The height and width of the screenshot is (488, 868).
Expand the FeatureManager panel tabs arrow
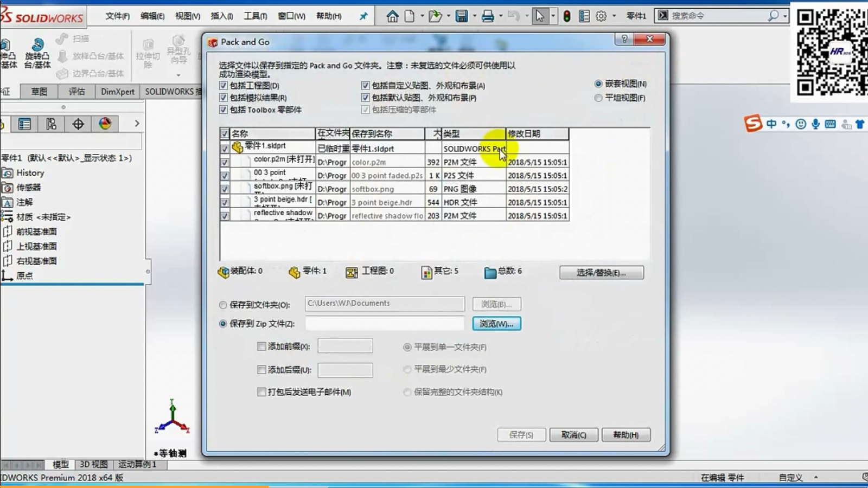point(137,124)
